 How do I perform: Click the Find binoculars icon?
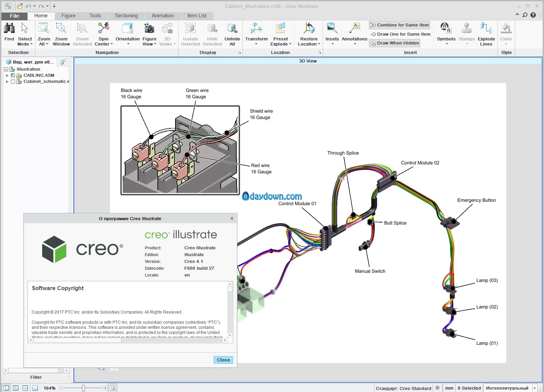tap(9, 29)
